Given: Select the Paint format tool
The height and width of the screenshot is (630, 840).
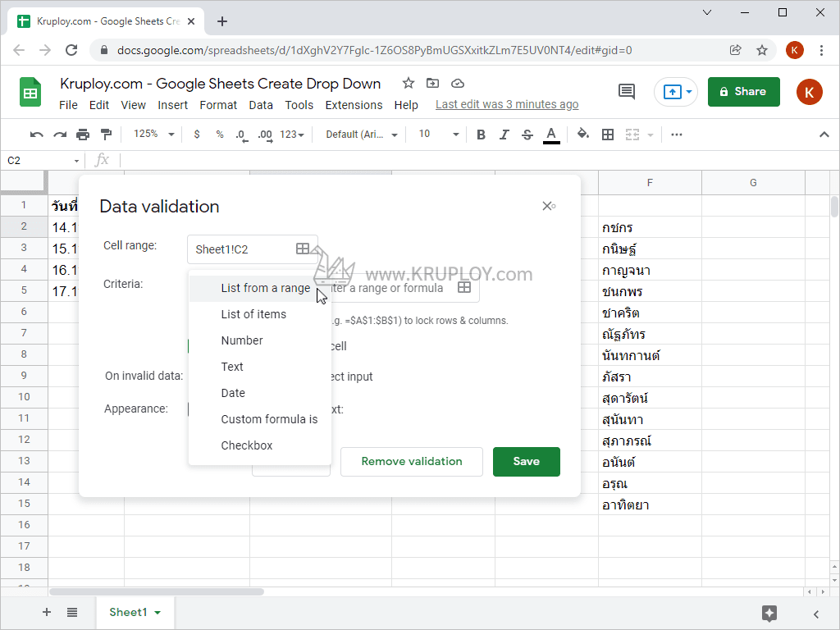Looking at the screenshot, I should 106,135.
